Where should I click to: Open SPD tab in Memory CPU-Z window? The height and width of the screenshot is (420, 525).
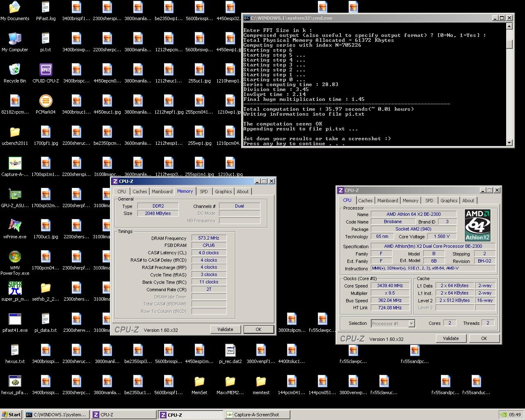click(204, 192)
